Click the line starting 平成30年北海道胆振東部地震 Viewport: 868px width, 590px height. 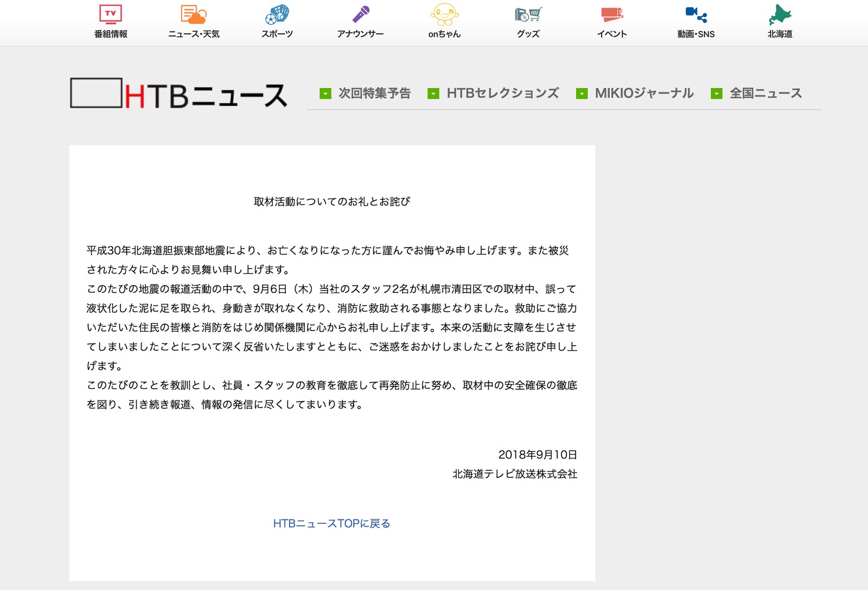[328, 250]
